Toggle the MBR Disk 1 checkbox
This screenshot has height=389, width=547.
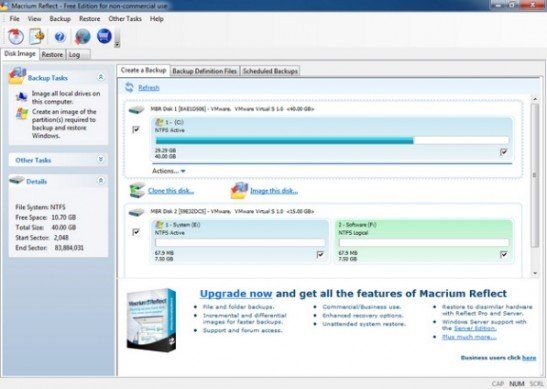click(x=136, y=129)
